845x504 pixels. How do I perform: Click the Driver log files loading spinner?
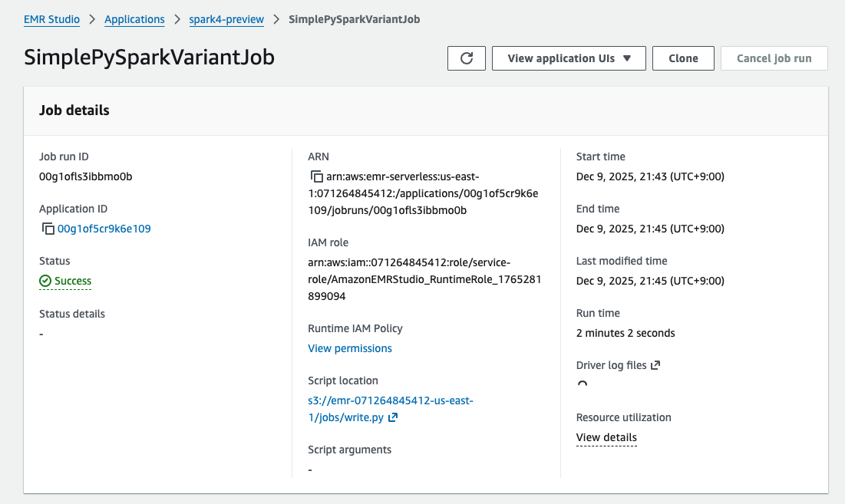click(x=582, y=385)
